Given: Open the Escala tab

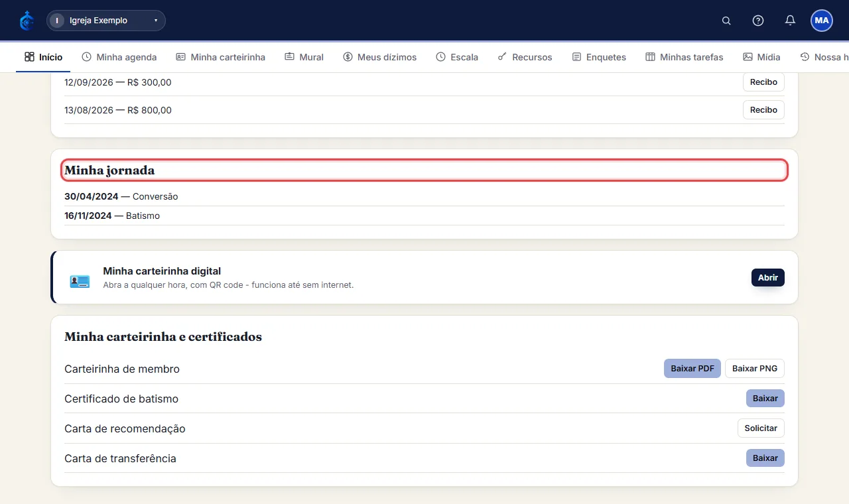Looking at the screenshot, I should click(457, 57).
